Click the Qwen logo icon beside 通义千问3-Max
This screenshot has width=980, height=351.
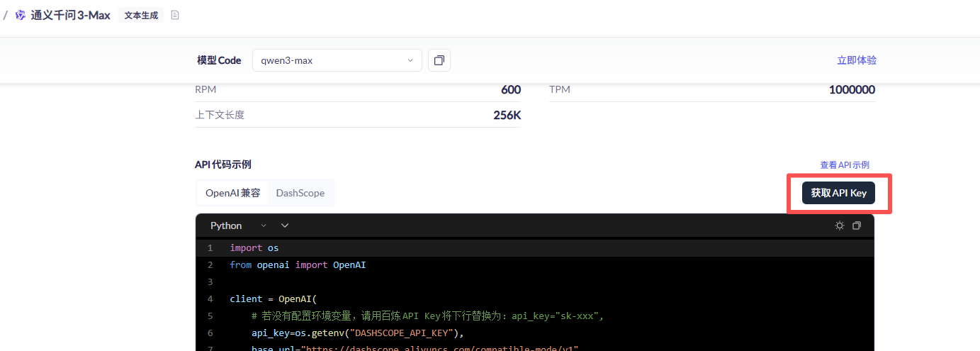(x=21, y=15)
